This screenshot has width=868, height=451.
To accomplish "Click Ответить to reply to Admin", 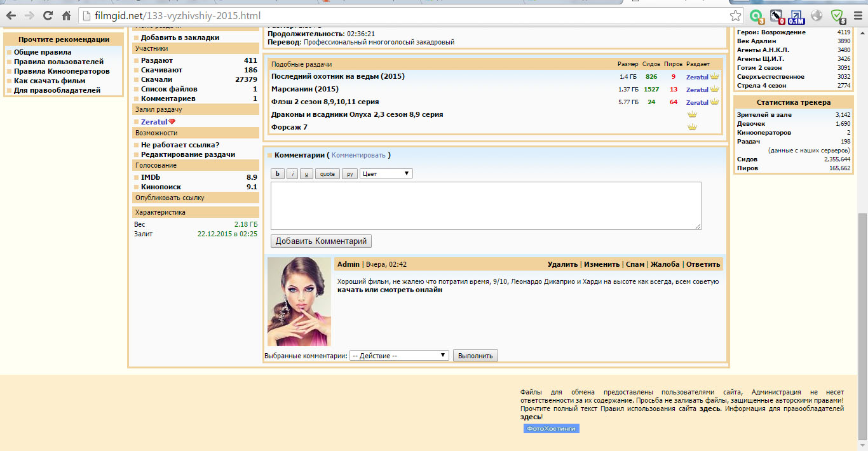I will click(x=703, y=264).
